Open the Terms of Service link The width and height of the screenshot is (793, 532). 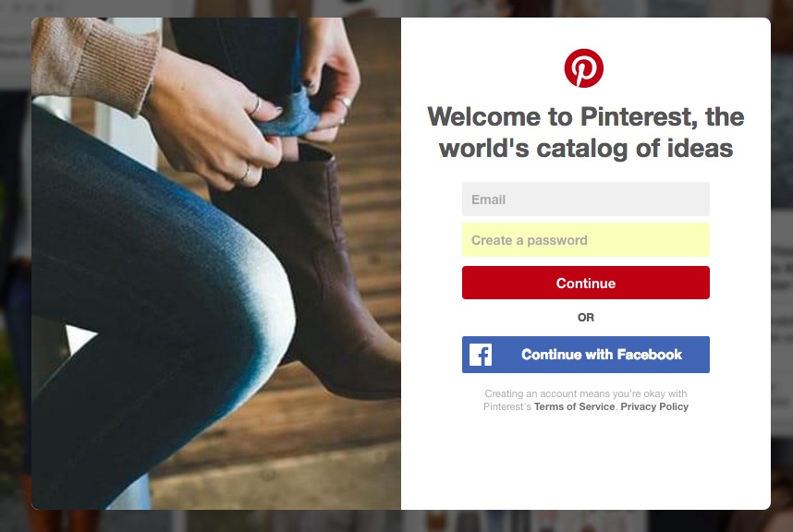tap(575, 406)
